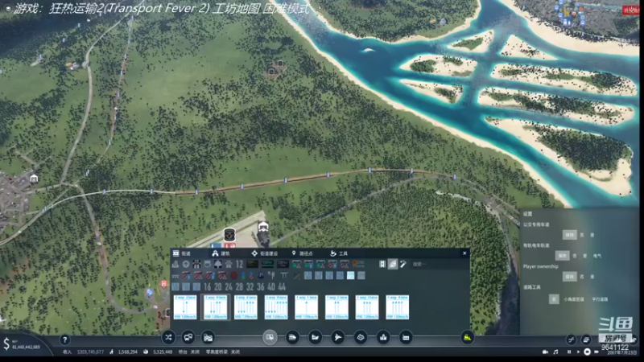
Task: Choose the 2-way 6lane road thumbnail
Action: tap(246, 307)
